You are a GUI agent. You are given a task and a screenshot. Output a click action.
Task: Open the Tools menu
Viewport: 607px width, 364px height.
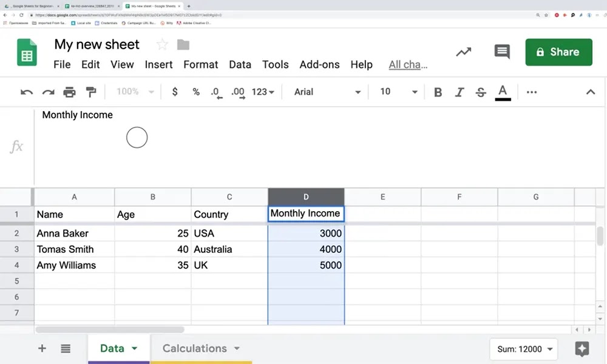(x=275, y=64)
